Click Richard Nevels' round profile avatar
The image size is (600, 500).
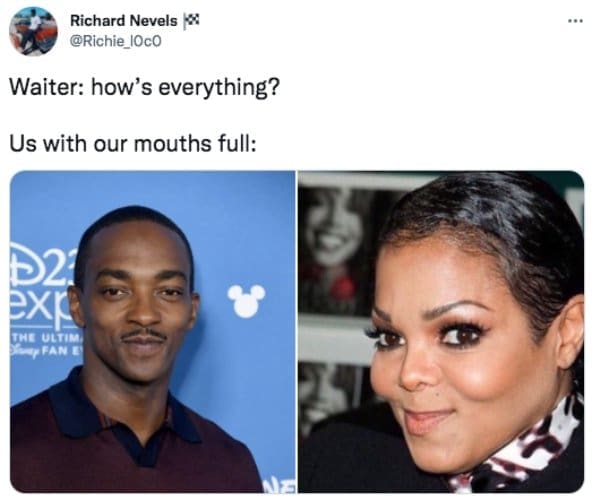point(33,31)
